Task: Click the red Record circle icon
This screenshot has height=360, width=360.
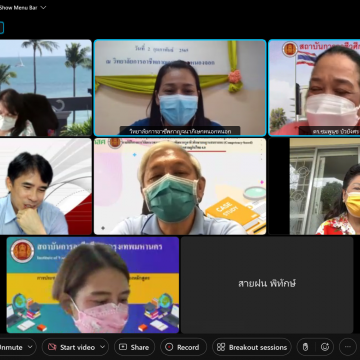Action: [169, 347]
